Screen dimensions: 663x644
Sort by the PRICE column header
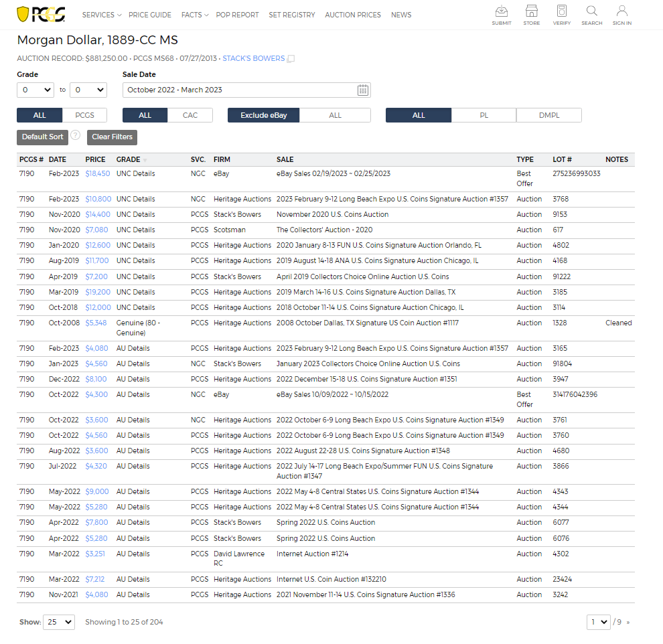click(x=95, y=160)
